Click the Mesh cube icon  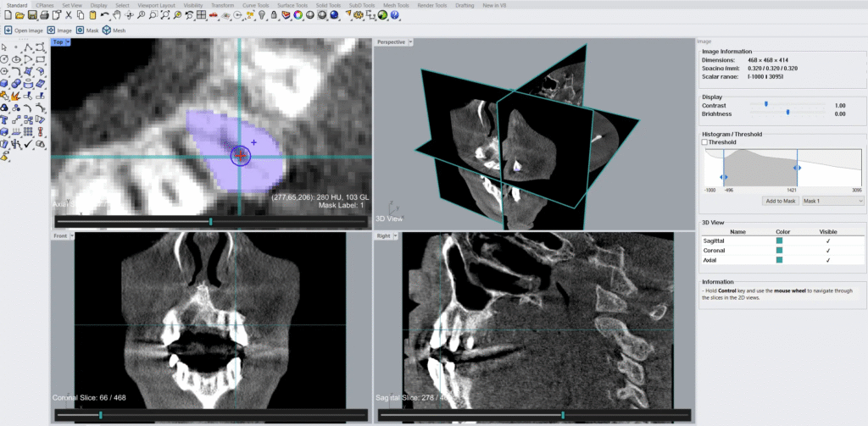pyautogui.click(x=107, y=30)
